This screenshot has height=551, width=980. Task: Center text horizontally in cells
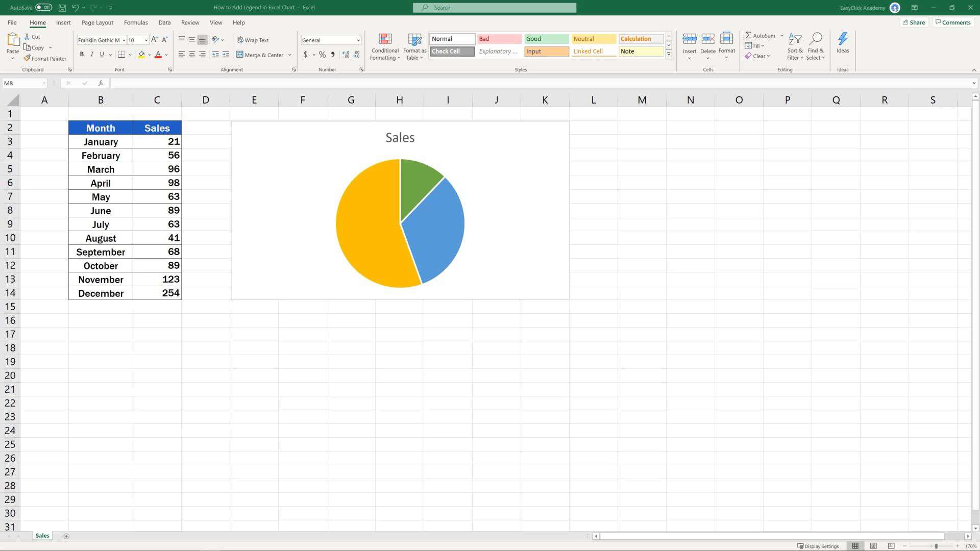192,55
